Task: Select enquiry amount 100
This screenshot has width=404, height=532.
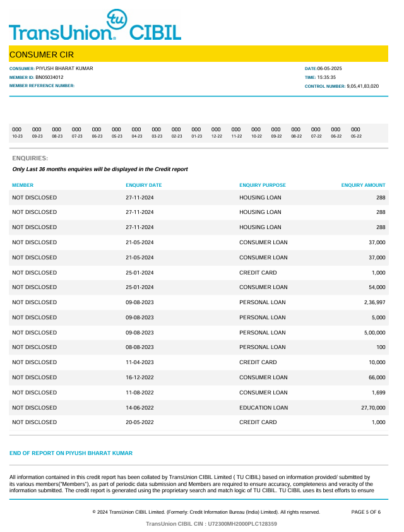Action: [x=381, y=347]
